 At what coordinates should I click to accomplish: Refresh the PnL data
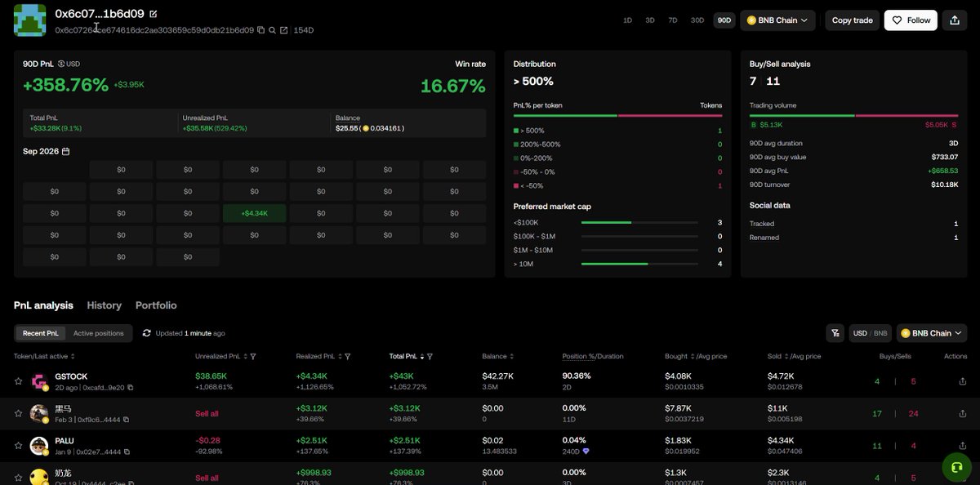coord(147,333)
